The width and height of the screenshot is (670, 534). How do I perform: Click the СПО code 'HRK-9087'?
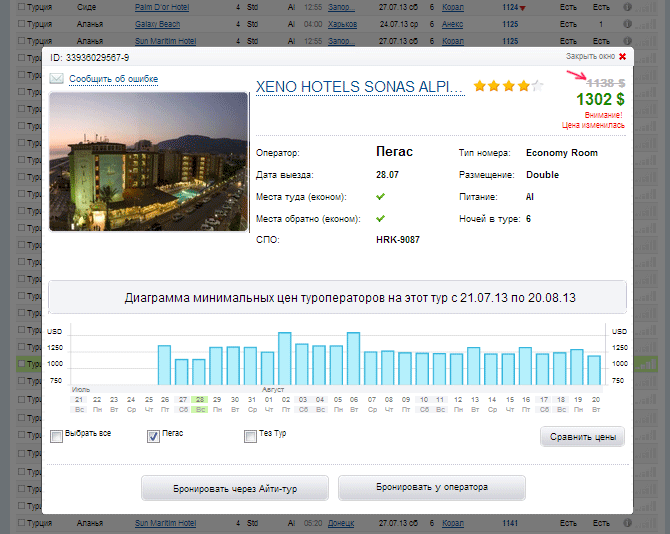tap(398, 240)
